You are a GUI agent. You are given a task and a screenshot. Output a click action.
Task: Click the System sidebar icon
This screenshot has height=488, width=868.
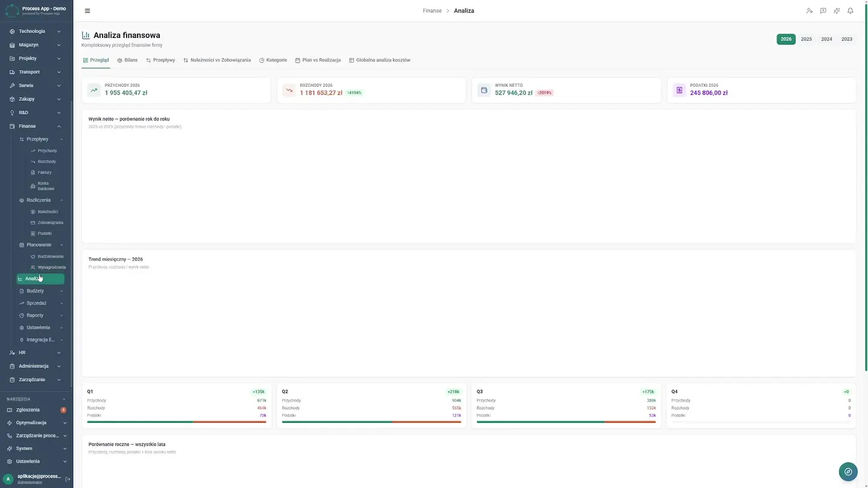tap(10, 448)
